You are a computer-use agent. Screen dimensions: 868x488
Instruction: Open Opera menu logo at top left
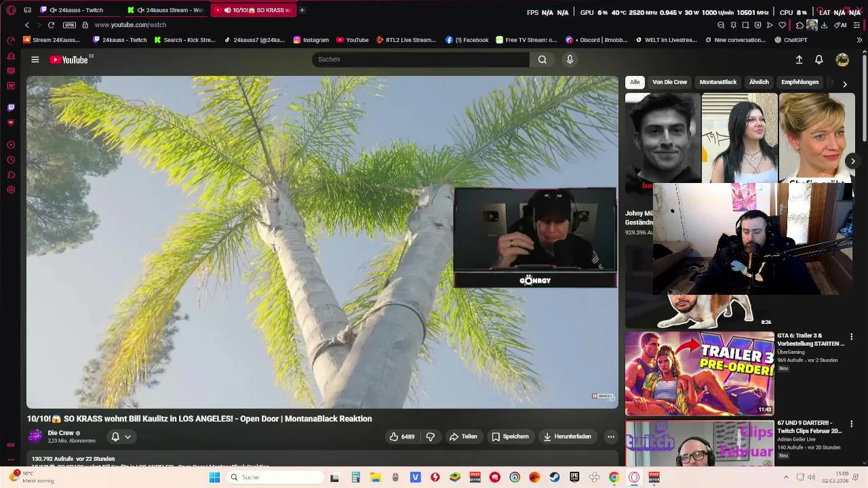[11, 10]
